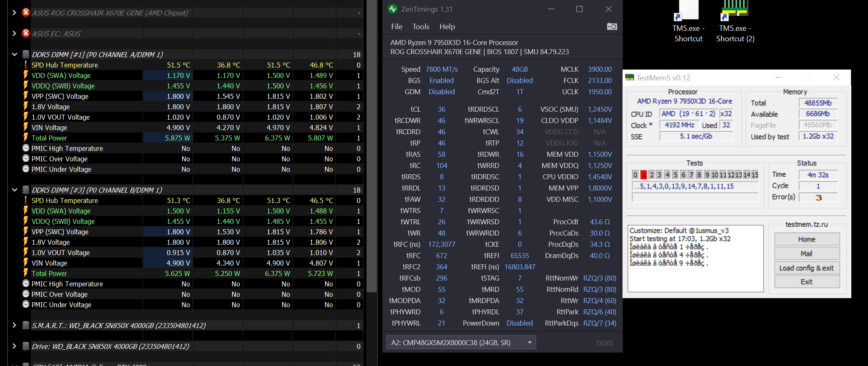This screenshot has height=366, width=868.
Task: Click lightning icon of DIMM #3 VPP (SWC) Voltage
Action: 25,231
